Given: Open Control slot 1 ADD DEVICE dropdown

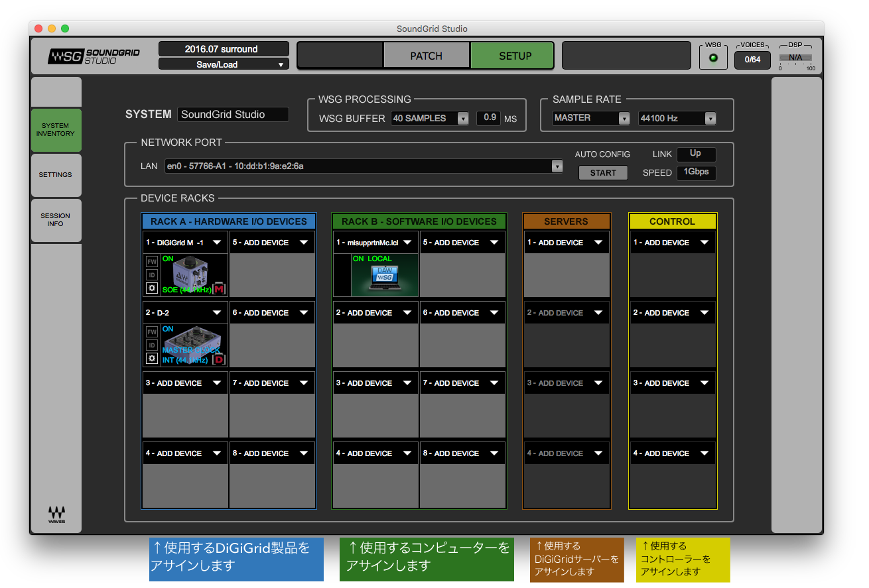Looking at the screenshot, I should [673, 243].
